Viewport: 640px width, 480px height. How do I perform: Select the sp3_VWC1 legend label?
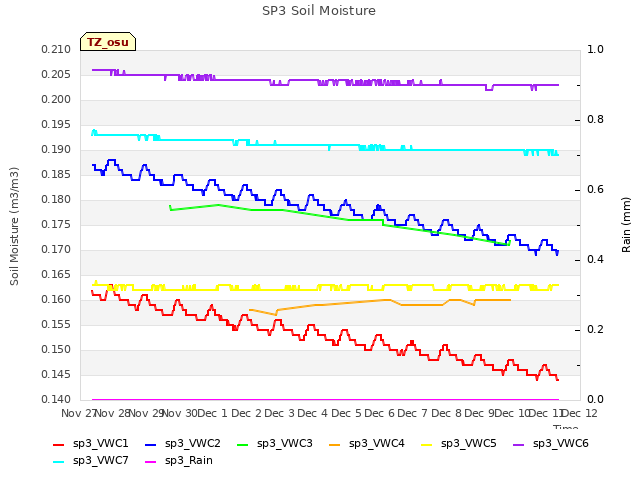click(x=100, y=444)
